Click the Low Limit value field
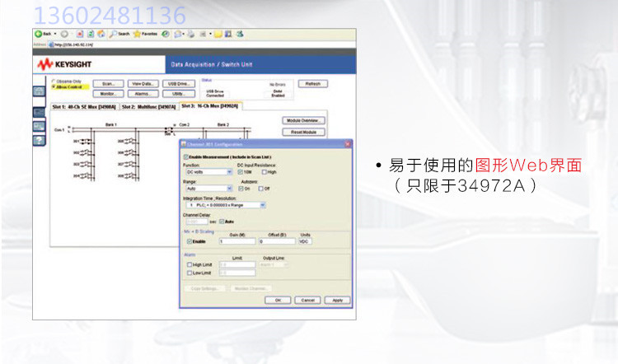 (x=237, y=273)
